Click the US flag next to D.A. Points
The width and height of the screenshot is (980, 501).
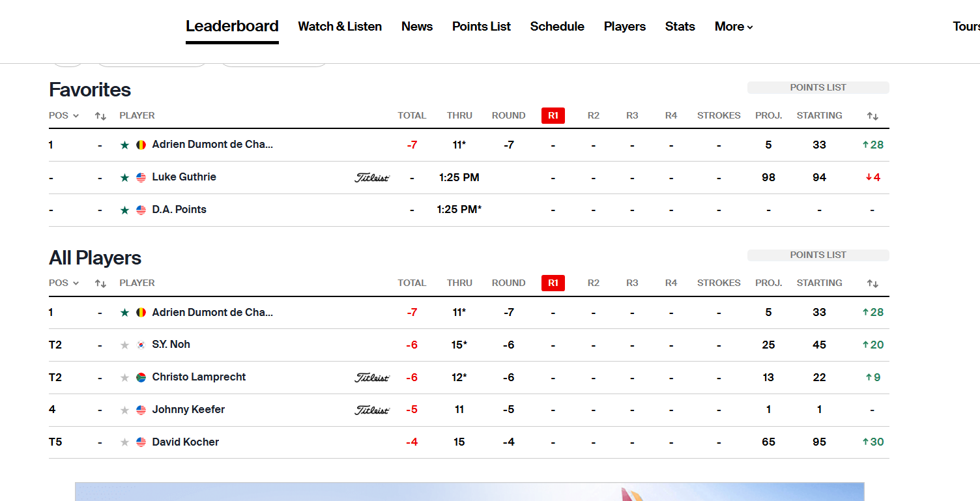point(141,210)
